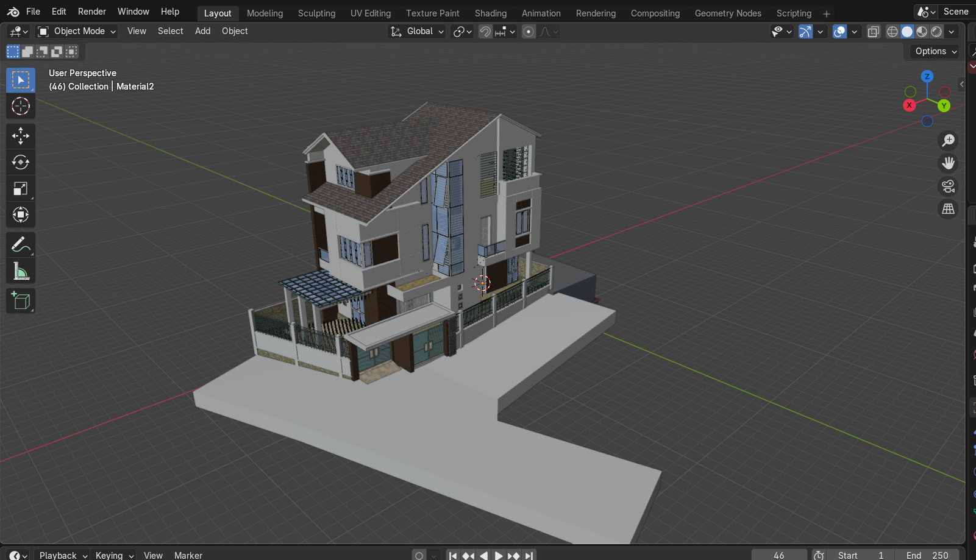Choose the Move tool

tap(21, 136)
